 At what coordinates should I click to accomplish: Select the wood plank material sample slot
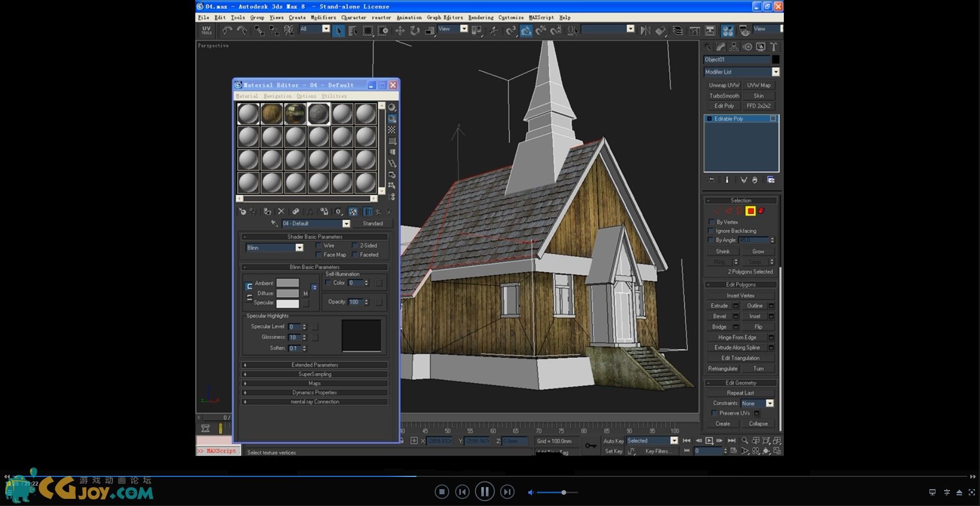click(x=272, y=114)
